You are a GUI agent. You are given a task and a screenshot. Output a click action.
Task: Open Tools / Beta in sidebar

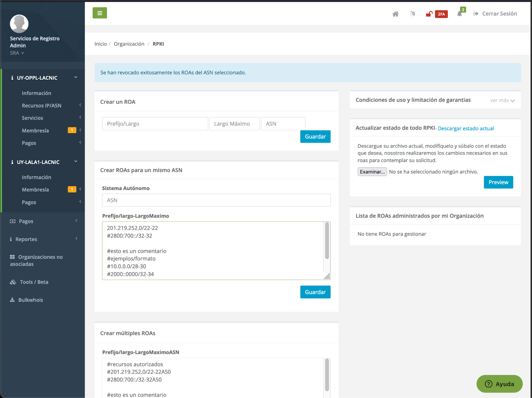point(34,282)
